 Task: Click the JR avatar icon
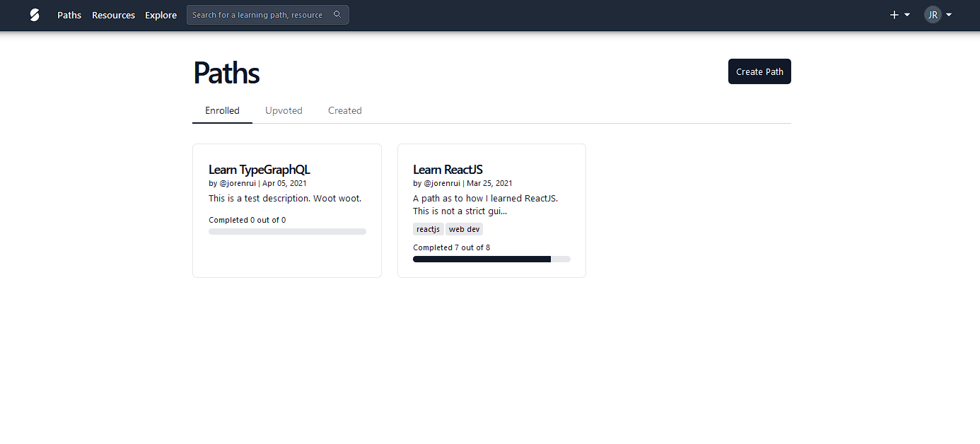click(x=933, y=14)
